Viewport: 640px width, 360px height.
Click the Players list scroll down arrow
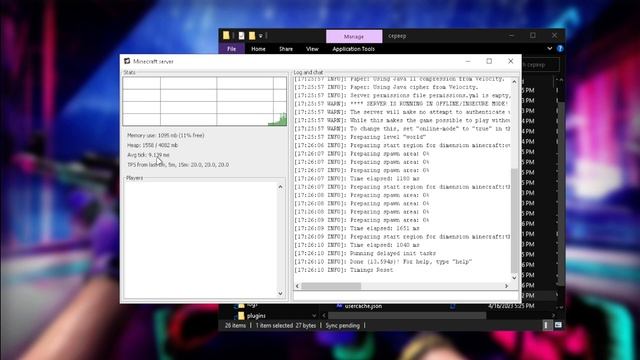click(x=280, y=293)
